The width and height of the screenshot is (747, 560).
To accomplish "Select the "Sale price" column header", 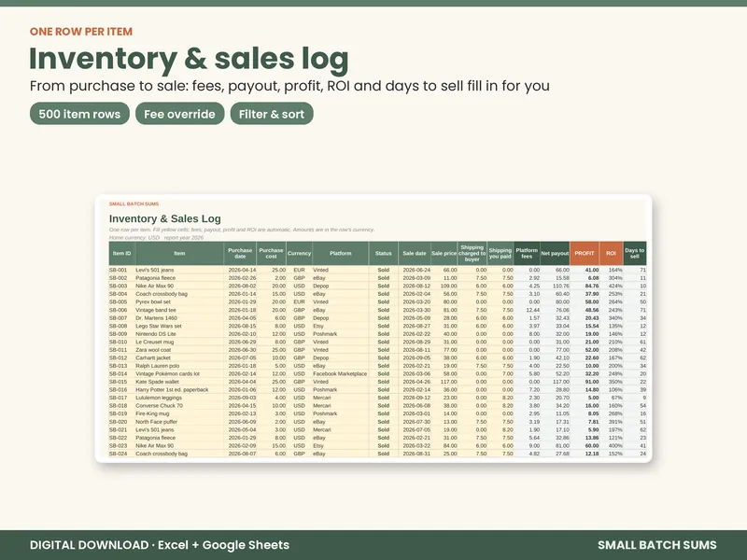I will point(444,253).
